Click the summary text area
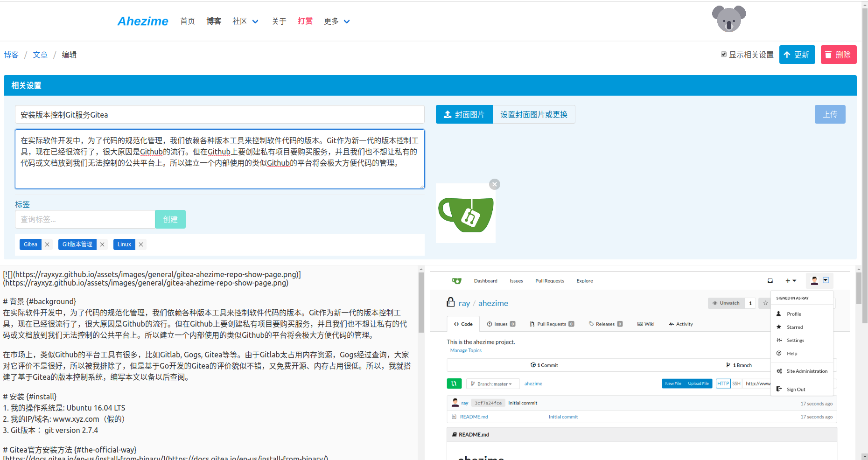 tap(220, 159)
